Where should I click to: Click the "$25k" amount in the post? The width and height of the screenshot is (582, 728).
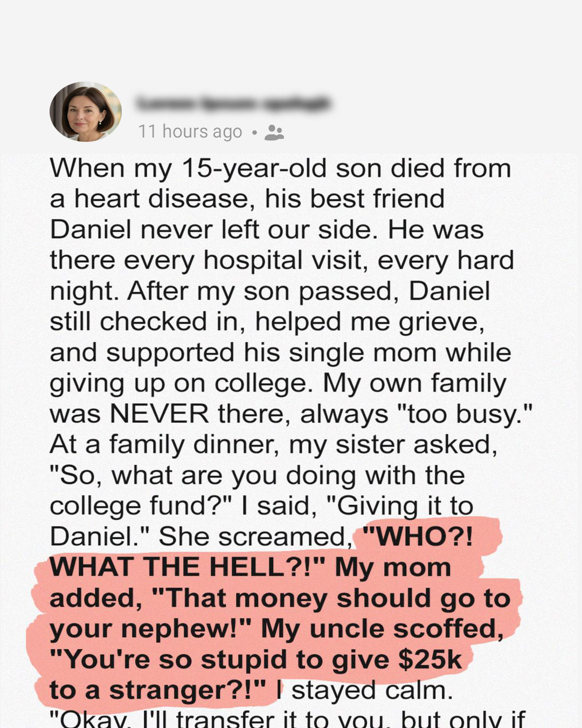pos(430,660)
